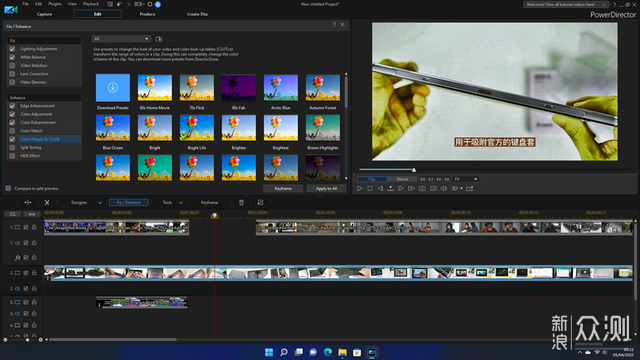Image resolution: width=640 pixels, height=360 pixels.
Task: Select the Arctic Blue preset
Action: coord(281,87)
